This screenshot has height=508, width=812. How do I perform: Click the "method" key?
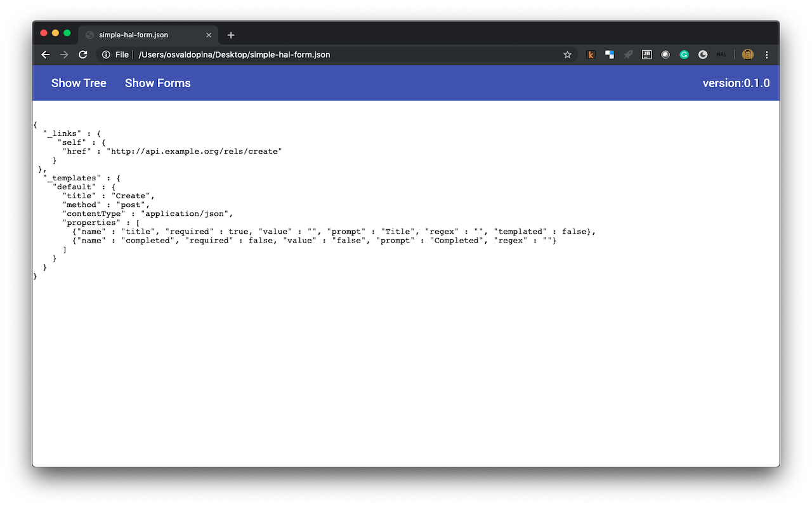click(x=82, y=204)
